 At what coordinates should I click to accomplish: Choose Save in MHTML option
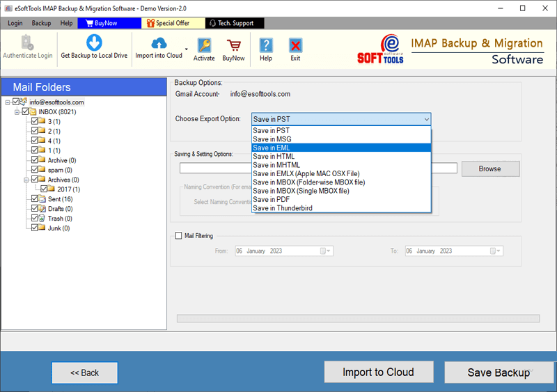pyautogui.click(x=341, y=165)
